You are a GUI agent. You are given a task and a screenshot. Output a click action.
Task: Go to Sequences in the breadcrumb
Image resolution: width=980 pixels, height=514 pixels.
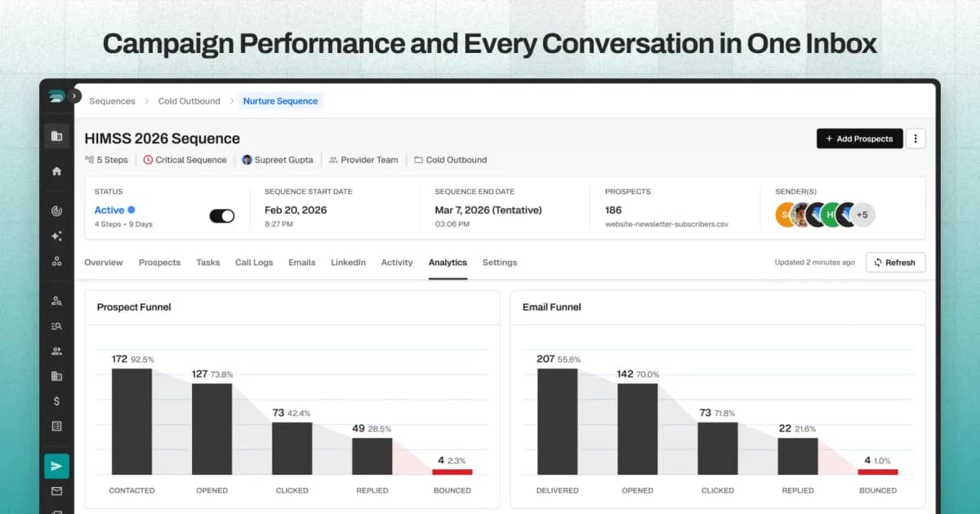[x=112, y=101]
